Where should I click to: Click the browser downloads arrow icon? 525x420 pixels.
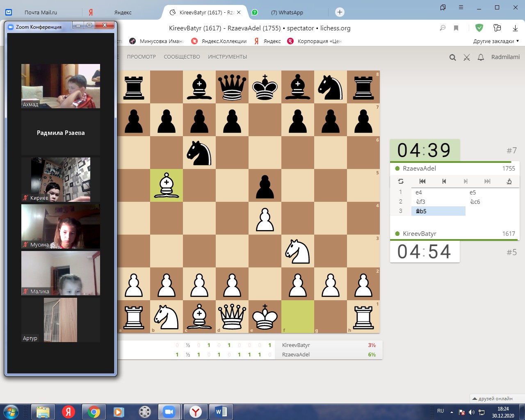pyautogui.click(x=515, y=28)
